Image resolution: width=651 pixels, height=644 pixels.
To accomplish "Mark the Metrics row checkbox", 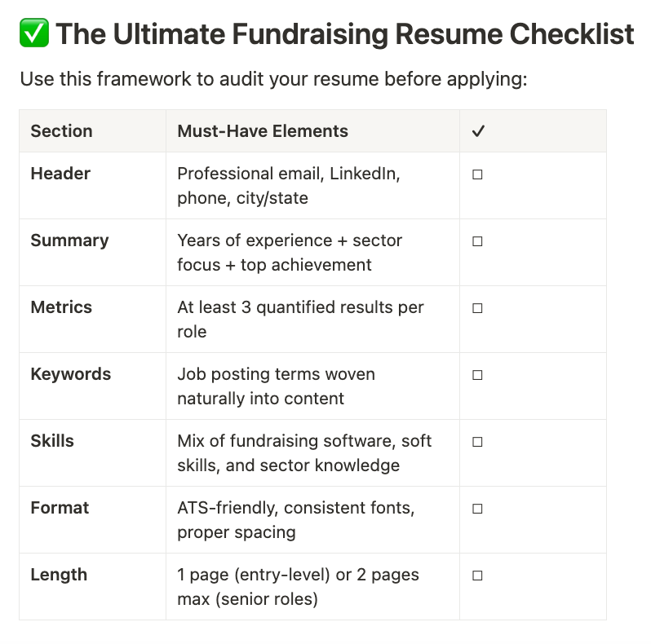I will point(478,308).
